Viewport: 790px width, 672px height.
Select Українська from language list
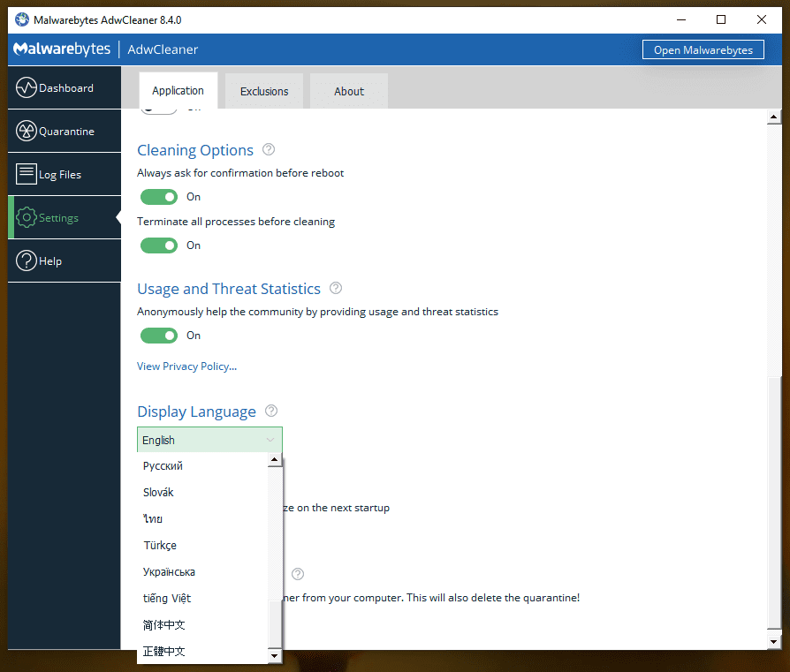(x=202, y=572)
